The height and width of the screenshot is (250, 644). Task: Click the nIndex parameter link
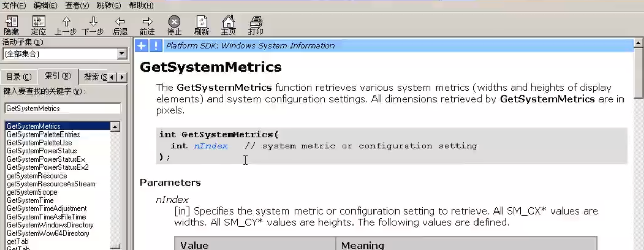[x=211, y=146]
